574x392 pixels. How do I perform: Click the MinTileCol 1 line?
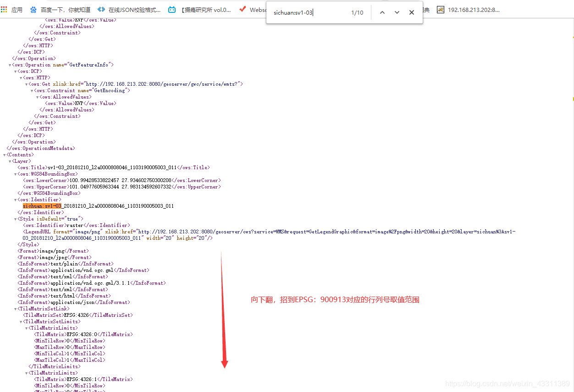point(70,354)
